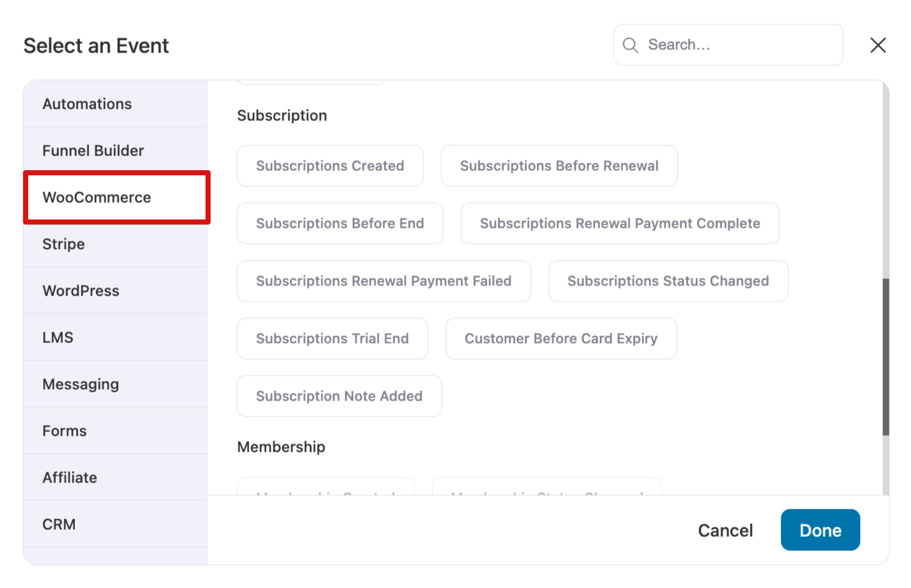
Task: Select the Subscription Note Added event
Action: (339, 396)
